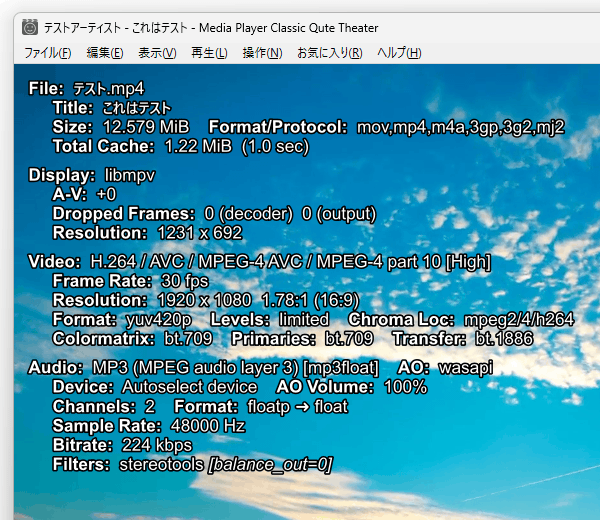Click the Transfer value bt.1886
600x520 pixels.
coord(504,339)
